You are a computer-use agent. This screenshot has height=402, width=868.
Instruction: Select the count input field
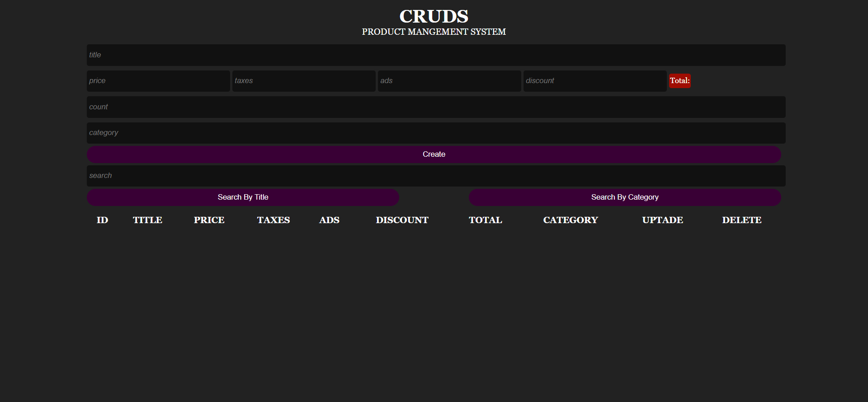(436, 107)
